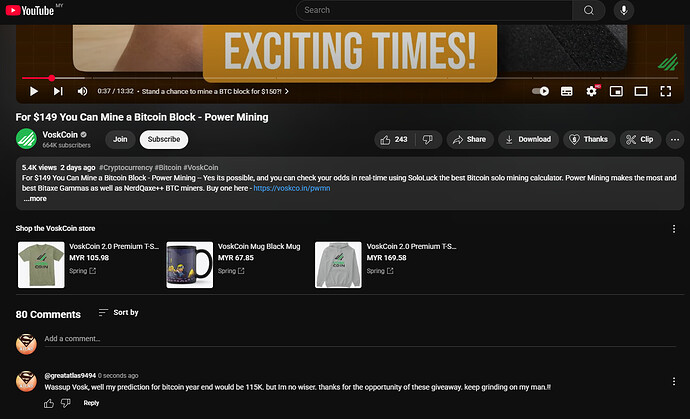Image resolution: width=690 pixels, height=419 pixels.
Task: Open more actions ellipsis menu
Action: point(675,140)
